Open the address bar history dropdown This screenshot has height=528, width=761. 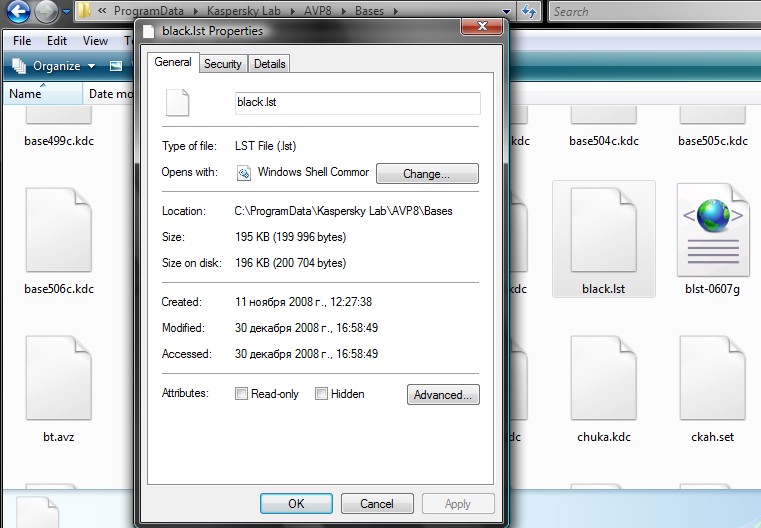tap(506, 11)
